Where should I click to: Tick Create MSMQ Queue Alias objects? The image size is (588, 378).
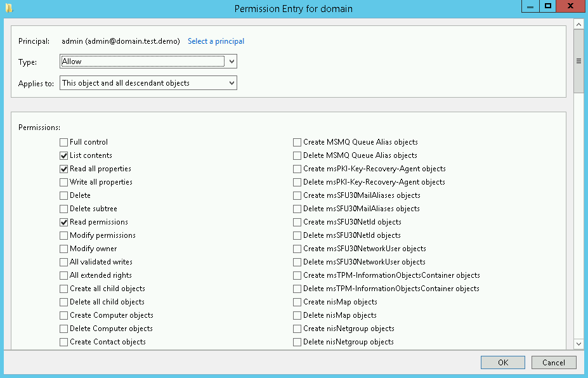click(297, 142)
